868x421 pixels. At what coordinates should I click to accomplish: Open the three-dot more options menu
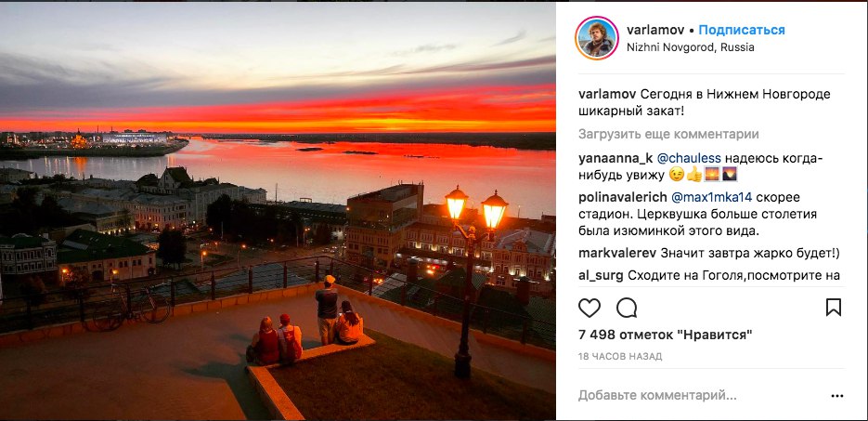(x=837, y=396)
